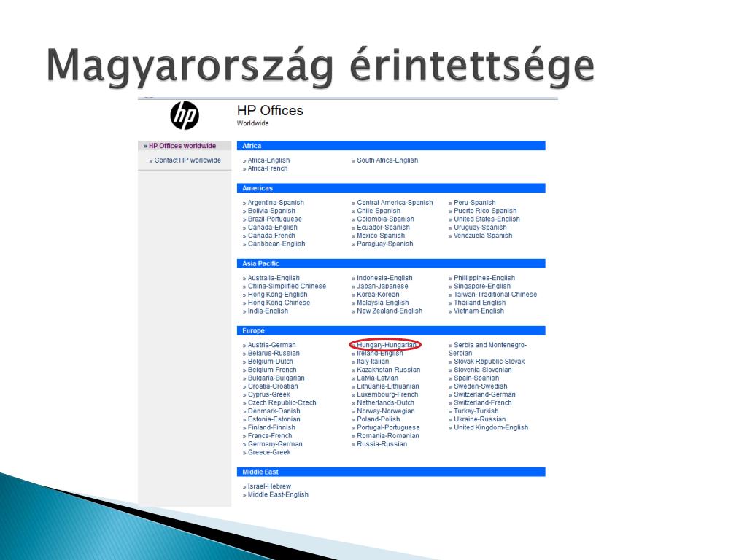Select Belarus-Russian link
The image size is (747, 560).
pyautogui.click(x=274, y=353)
